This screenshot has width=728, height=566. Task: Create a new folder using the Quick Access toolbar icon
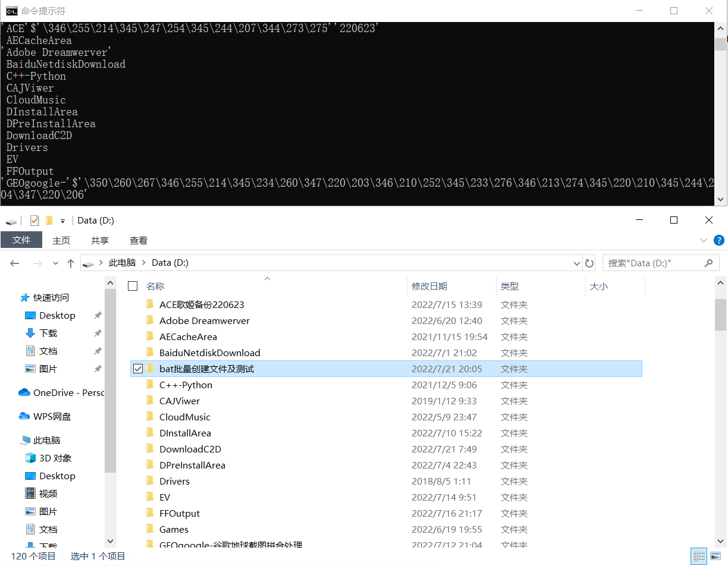point(49,220)
